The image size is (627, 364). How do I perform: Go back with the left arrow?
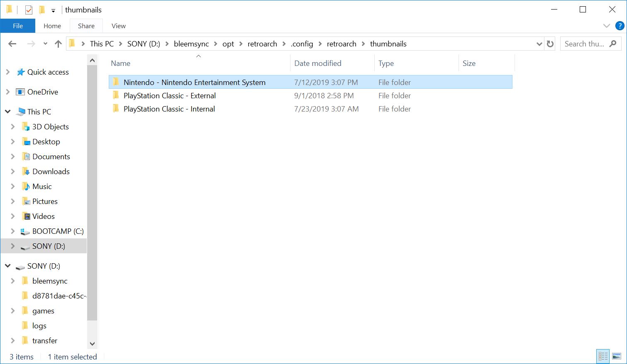(x=12, y=44)
